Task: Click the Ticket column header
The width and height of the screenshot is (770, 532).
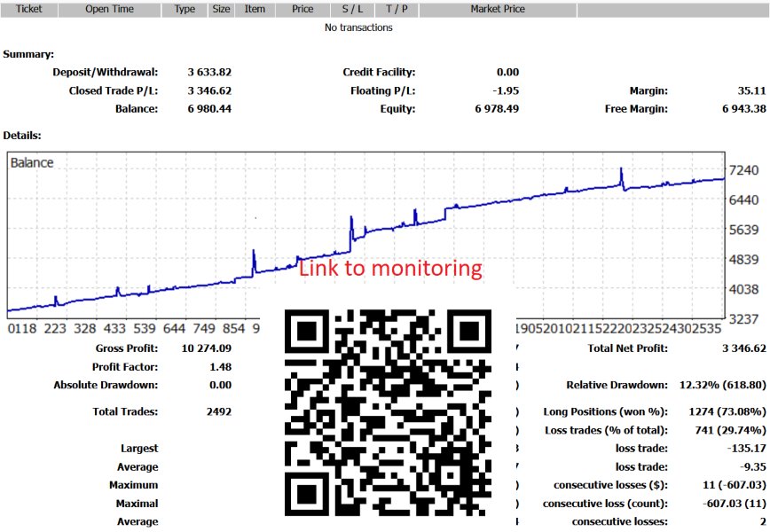Action: coord(29,9)
